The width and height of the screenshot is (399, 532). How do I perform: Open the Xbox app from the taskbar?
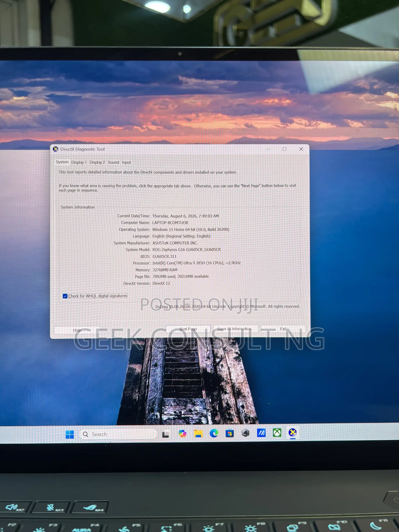tap(277, 433)
